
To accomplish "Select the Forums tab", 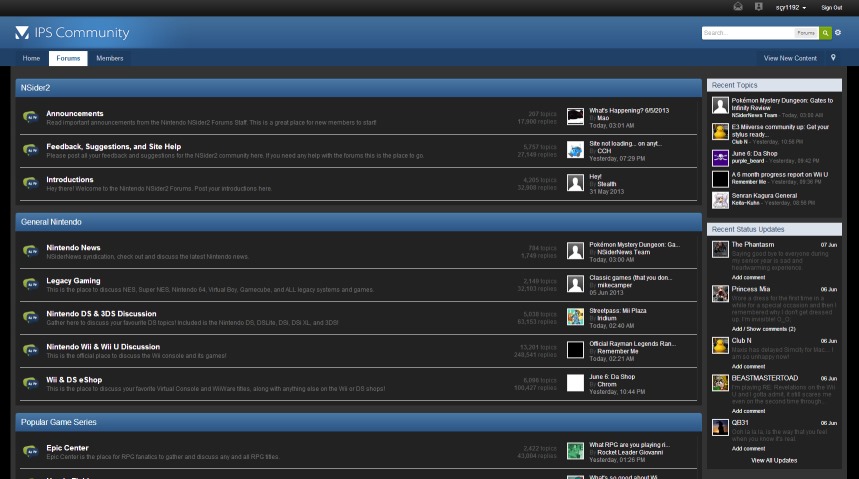I will pos(68,58).
